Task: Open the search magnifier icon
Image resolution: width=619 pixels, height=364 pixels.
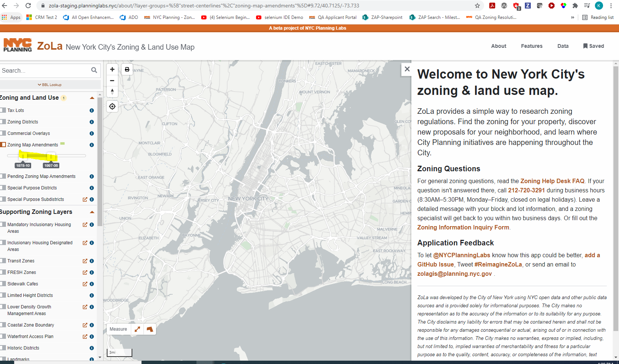Action: 94,70
